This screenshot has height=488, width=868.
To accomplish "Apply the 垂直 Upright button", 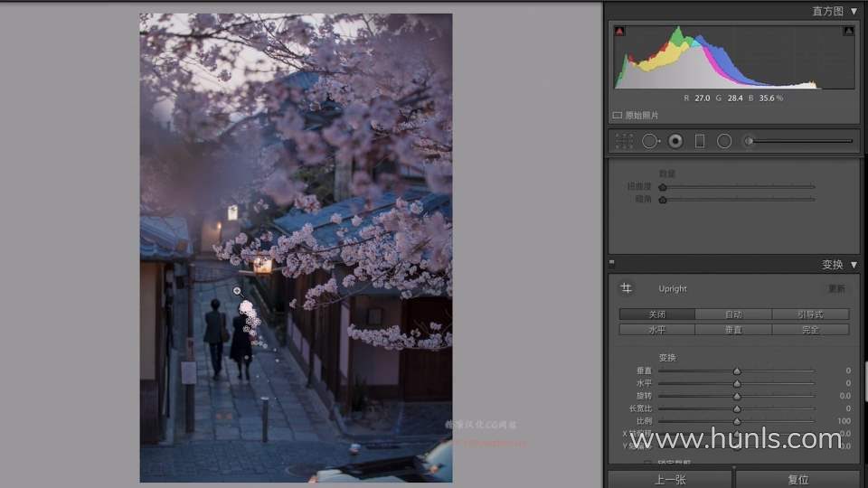I will 733,330.
